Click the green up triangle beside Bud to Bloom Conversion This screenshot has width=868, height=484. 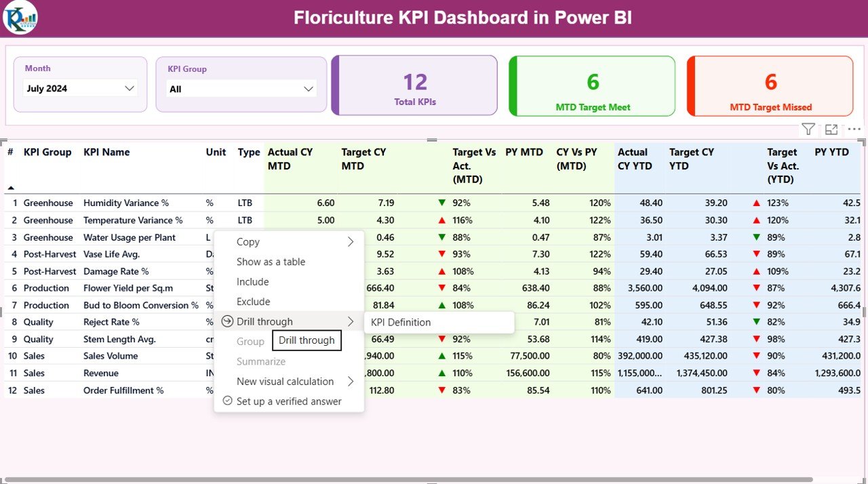[441, 305]
